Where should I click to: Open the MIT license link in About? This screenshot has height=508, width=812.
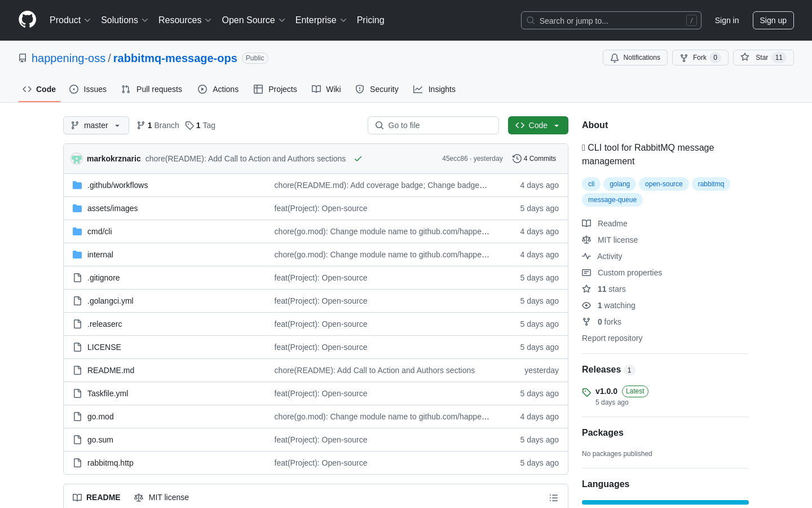610,240
